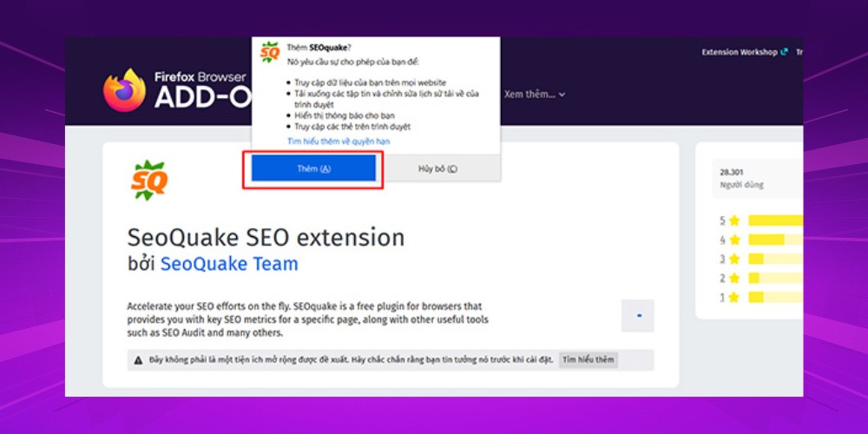Click the SeoQuake SEO extension heading
The image size is (868, 434).
coord(266,238)
